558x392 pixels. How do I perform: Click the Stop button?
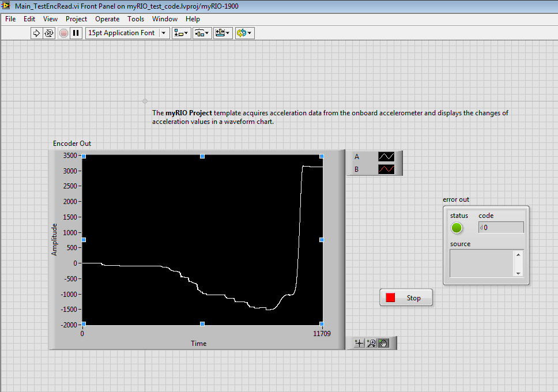click(x=406, y=297)
